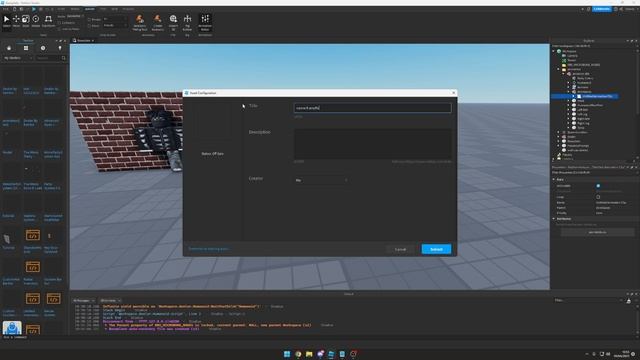Click the Collaborate button
This screenshot has width=640, height=360.
(x=602, y=9)
